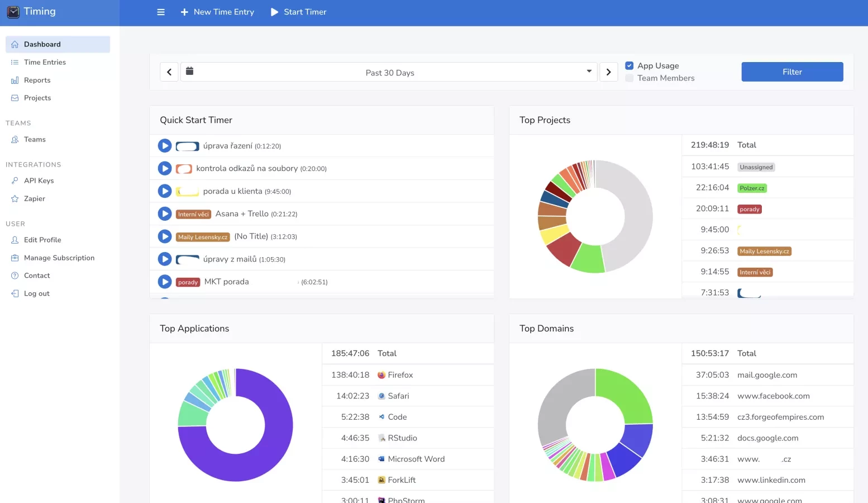
Task: Start timer for kontrola odkazů na soubory
Action: coord(165,168)
